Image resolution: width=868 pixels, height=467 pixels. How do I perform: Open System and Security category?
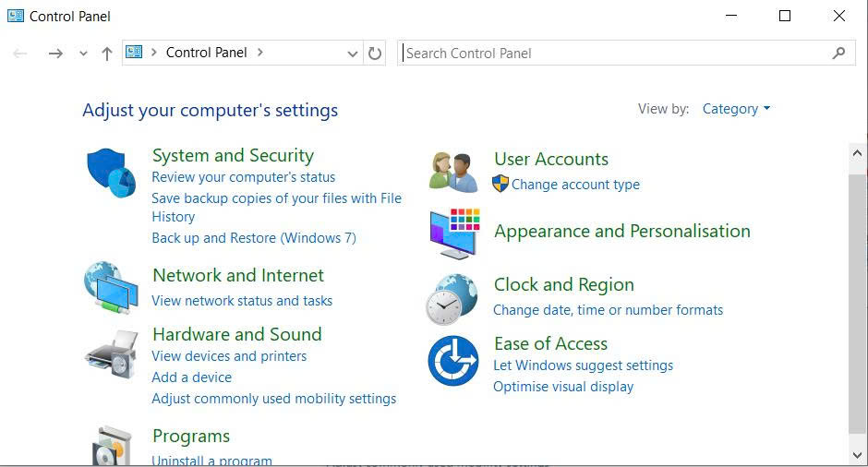point(233,155)
